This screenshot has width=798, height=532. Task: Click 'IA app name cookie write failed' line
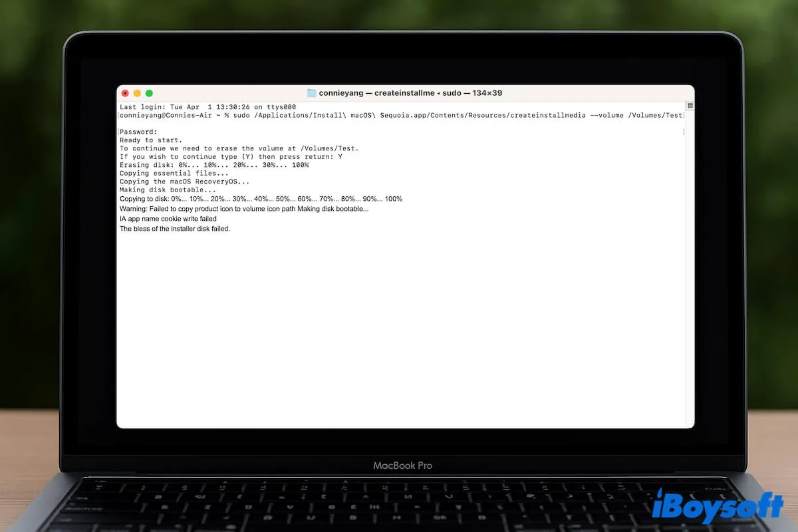pyautogui.click(x=168, y=219)
